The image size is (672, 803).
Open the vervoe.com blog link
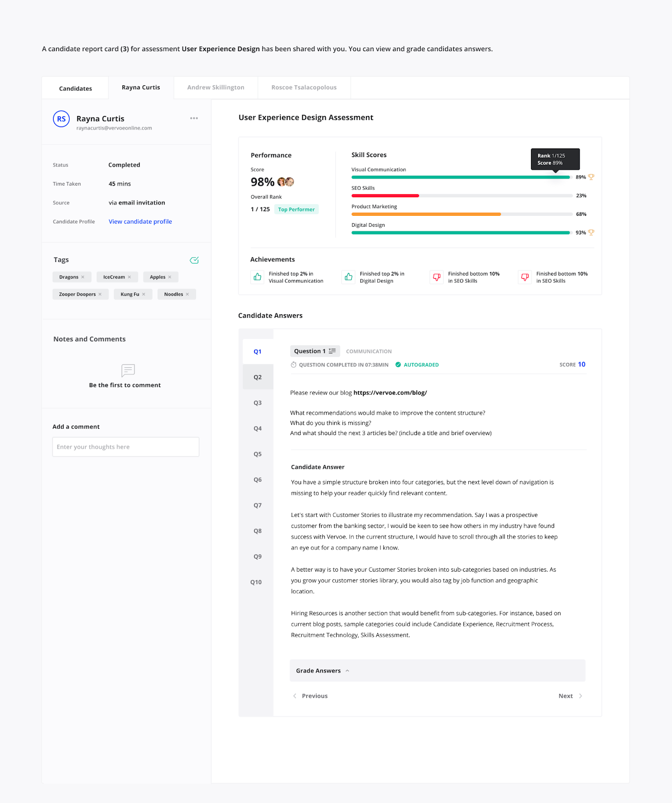(x=390, y=393)
